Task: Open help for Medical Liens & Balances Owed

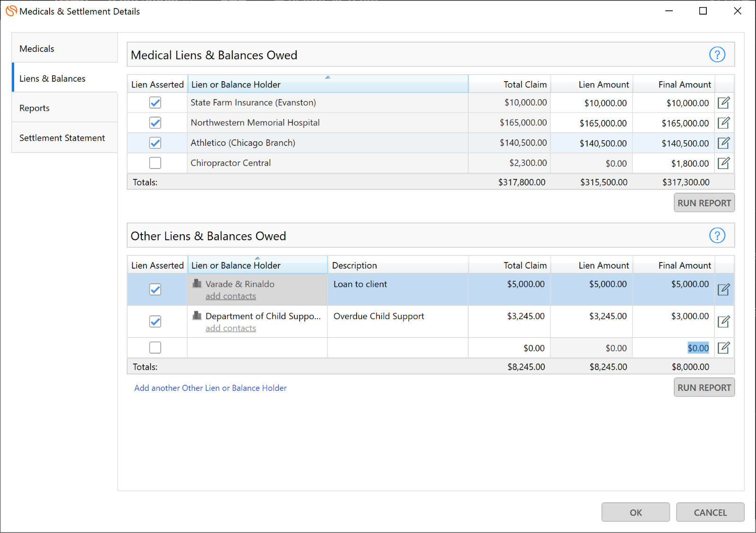Action: point(717,55)
